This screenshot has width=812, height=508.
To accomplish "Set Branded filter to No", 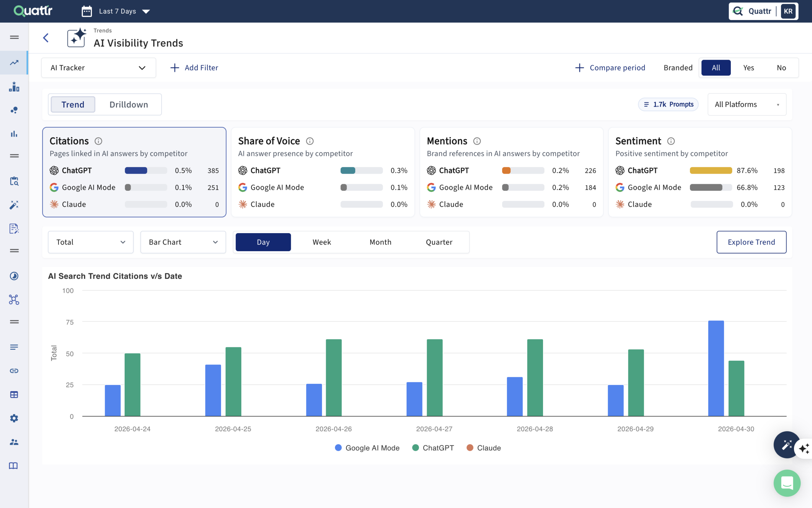I will point(781,68).
